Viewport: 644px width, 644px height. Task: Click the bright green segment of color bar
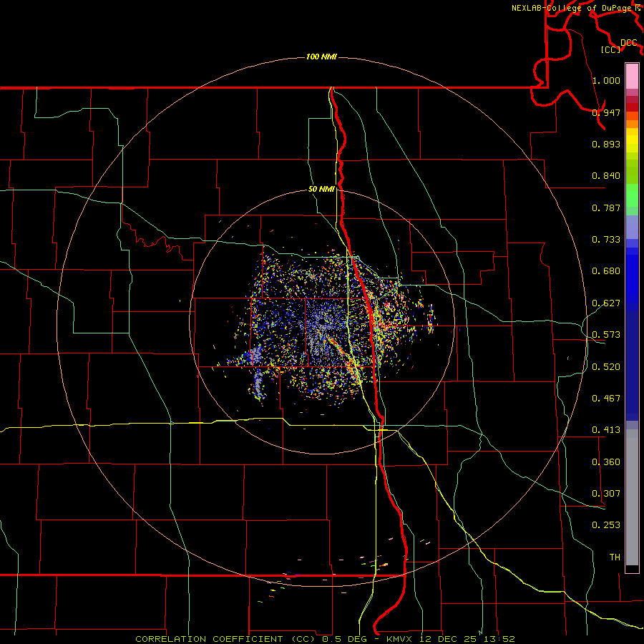(x=632, y=195)
